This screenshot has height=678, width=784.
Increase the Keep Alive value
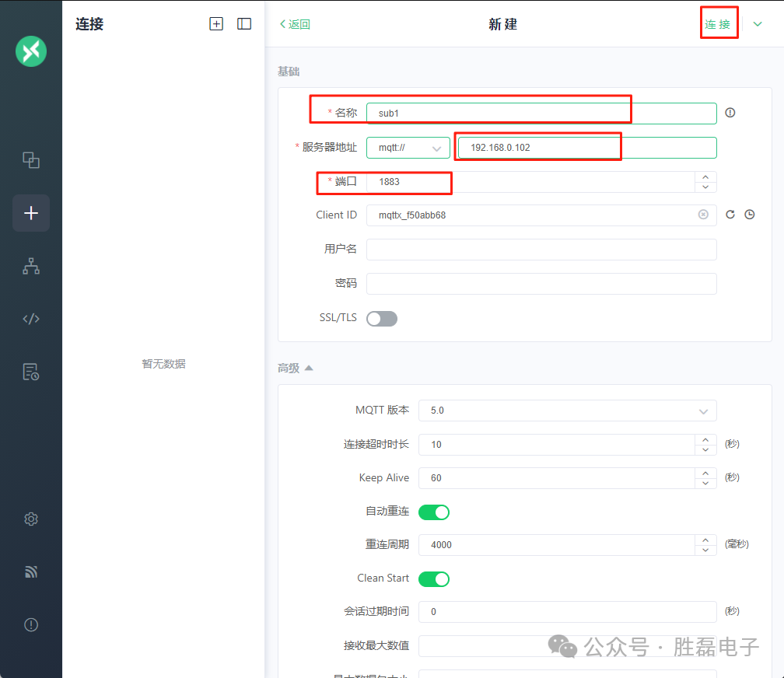pos(705,473)
